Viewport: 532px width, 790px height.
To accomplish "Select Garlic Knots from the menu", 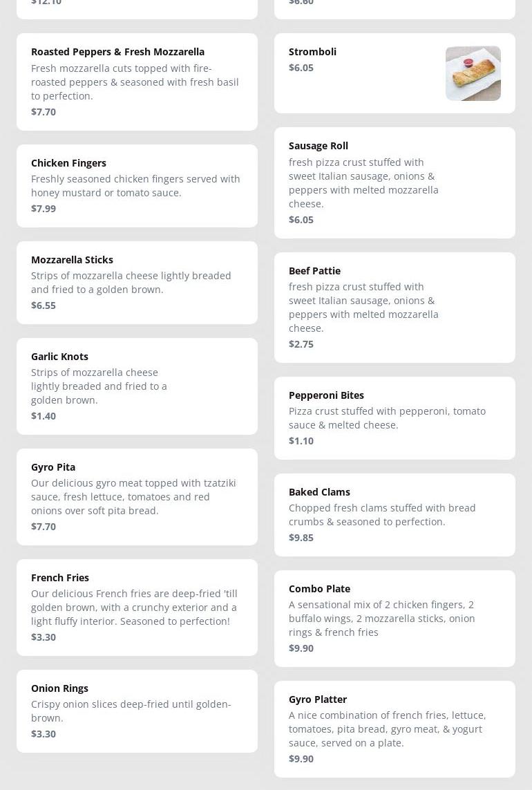I will coord(137,386).
